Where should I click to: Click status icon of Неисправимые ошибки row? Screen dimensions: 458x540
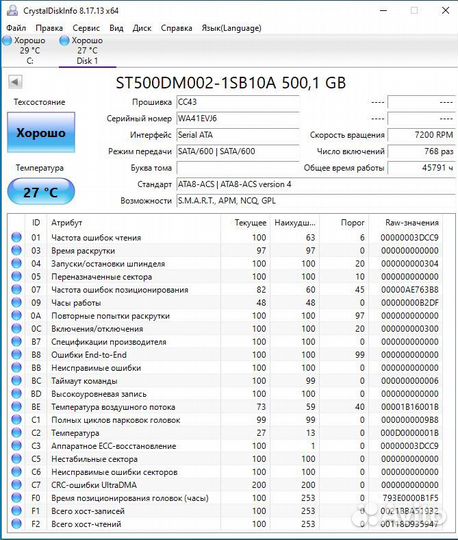16,368
